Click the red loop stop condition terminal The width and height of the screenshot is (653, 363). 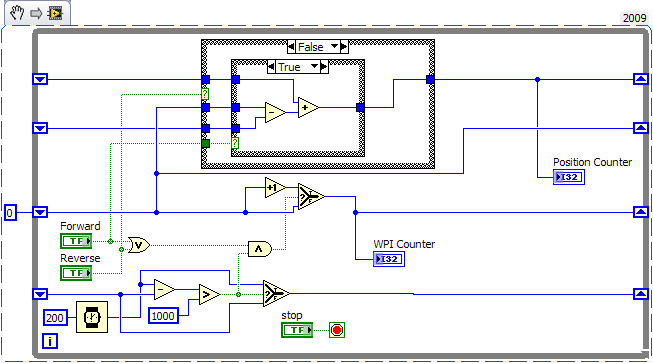tap(337, 330)
